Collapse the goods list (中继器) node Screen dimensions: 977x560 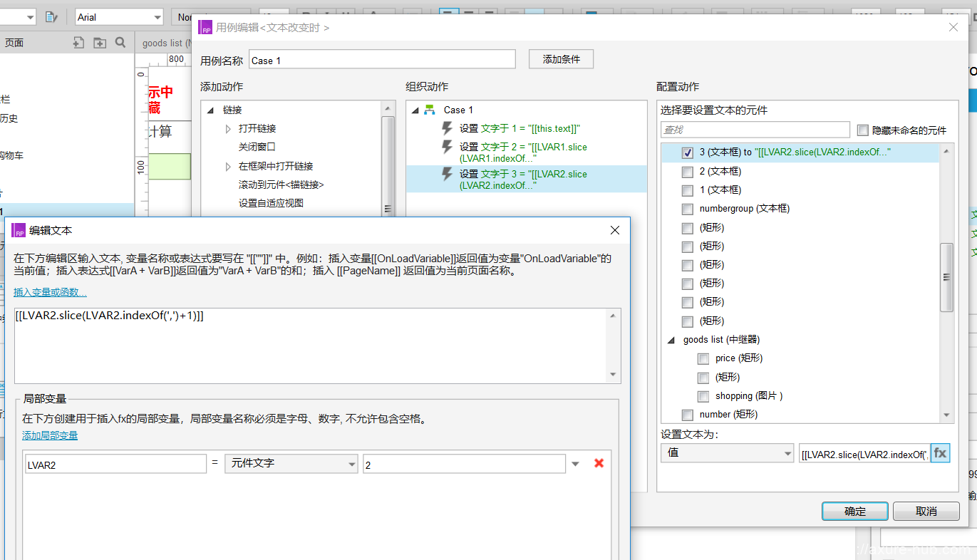point(671,340)
